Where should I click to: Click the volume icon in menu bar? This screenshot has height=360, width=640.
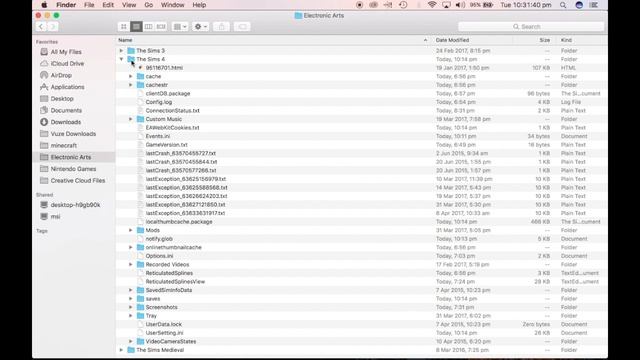460,5
